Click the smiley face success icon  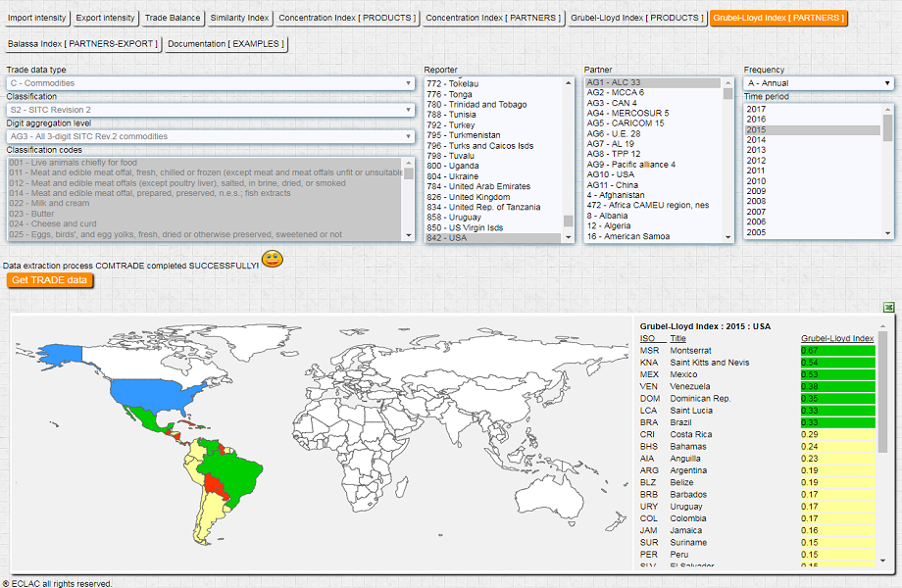[x=273, y=260]
